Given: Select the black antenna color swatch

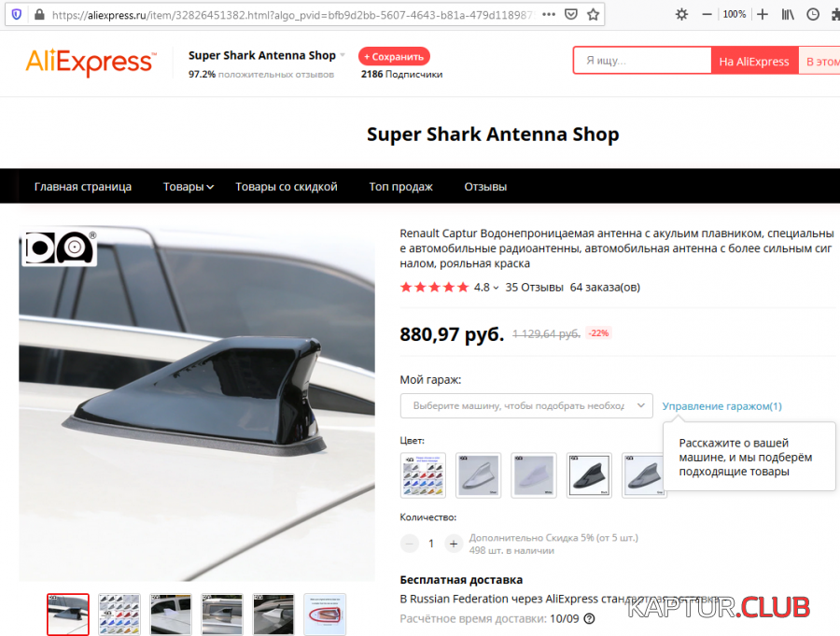Looking at the screenshot, I should (589, 475).
